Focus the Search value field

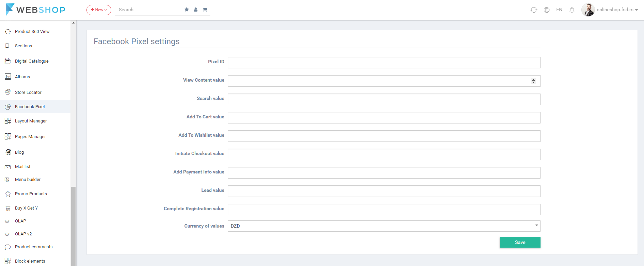click(384, 99)
